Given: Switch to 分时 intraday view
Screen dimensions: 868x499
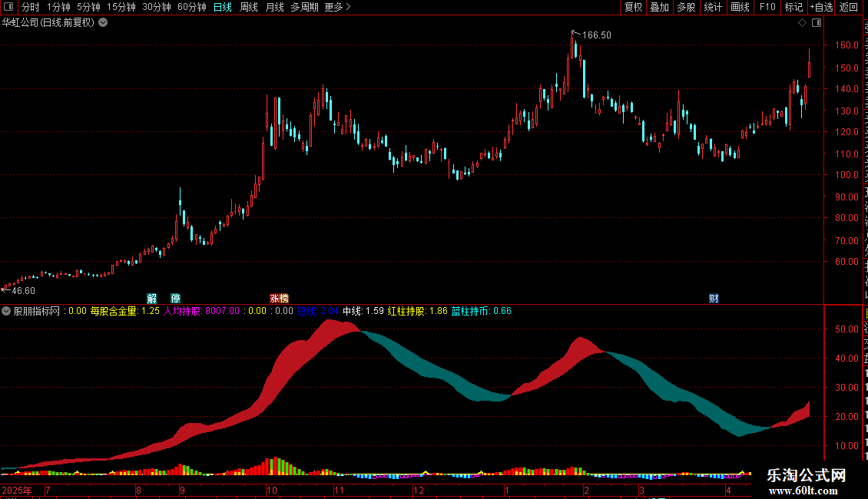Looking at the screenshot, I should click(31, 7).
